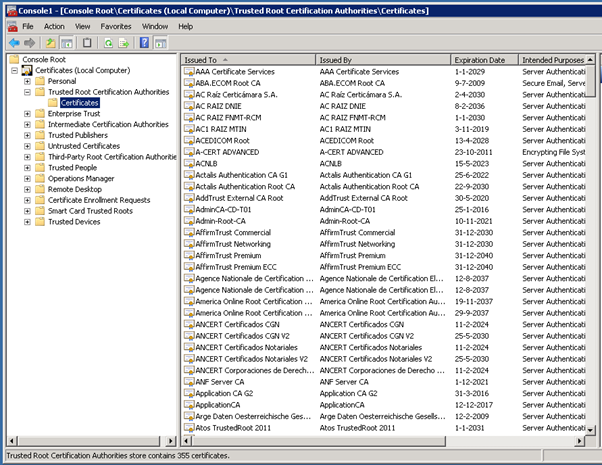The width and height of the screenshot is (602, 465).
Task: Expand the Untrusted Certificates node
Action: pos(27,146)
